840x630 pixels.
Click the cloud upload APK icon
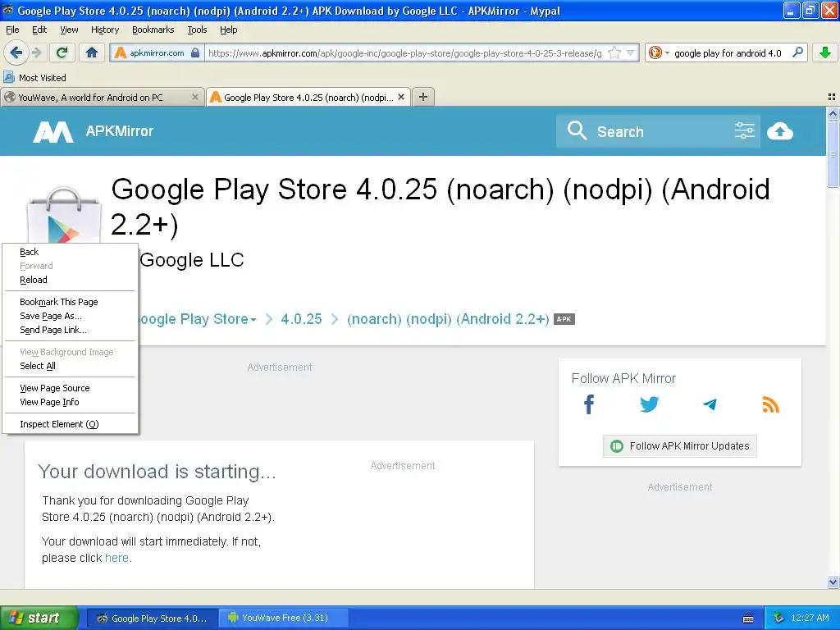click(x=780, y=130)
